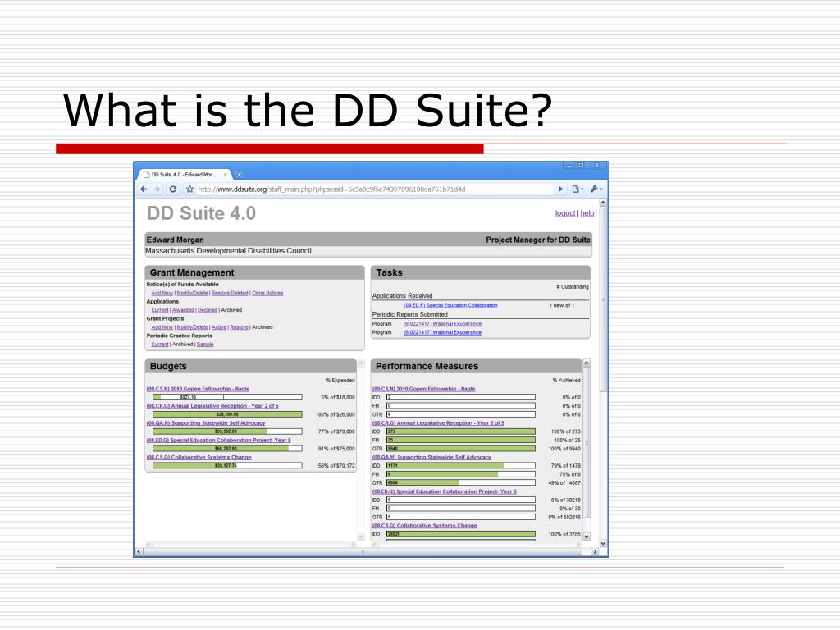This screenshot has width=840, height=630.
Task: Open the browser page menu icon
Action: [577, 189]
